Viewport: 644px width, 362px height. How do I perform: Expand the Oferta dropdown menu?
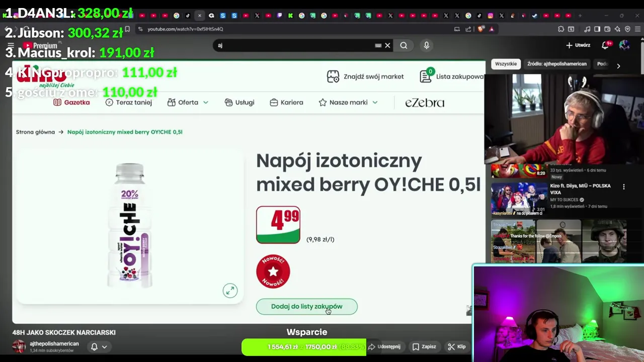[x=188, y=102]
